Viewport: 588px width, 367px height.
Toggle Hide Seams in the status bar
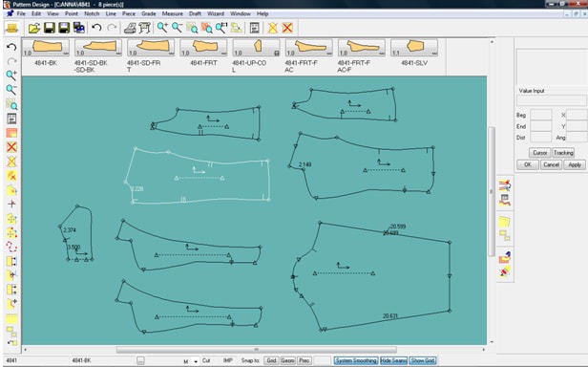click(x=393, y=360)
